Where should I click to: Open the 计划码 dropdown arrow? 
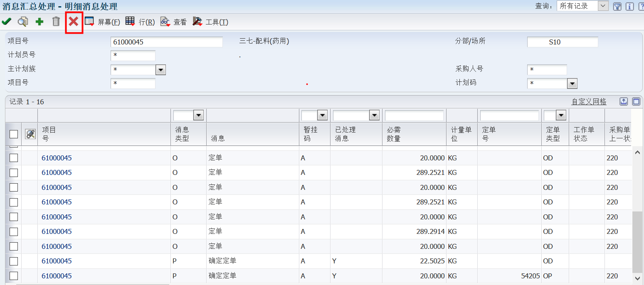pos(572,84)
